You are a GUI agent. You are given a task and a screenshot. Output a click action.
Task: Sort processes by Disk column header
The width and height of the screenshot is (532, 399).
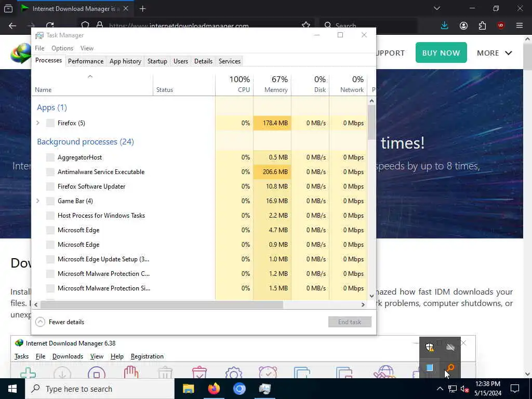pyautogui.click(x=311, y=85)
